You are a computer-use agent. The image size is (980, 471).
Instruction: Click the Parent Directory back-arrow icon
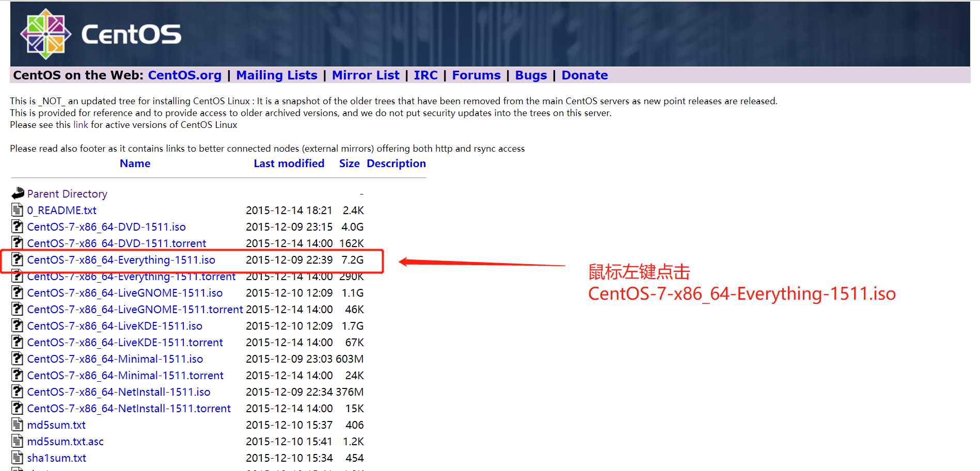[x=18, y=193]
